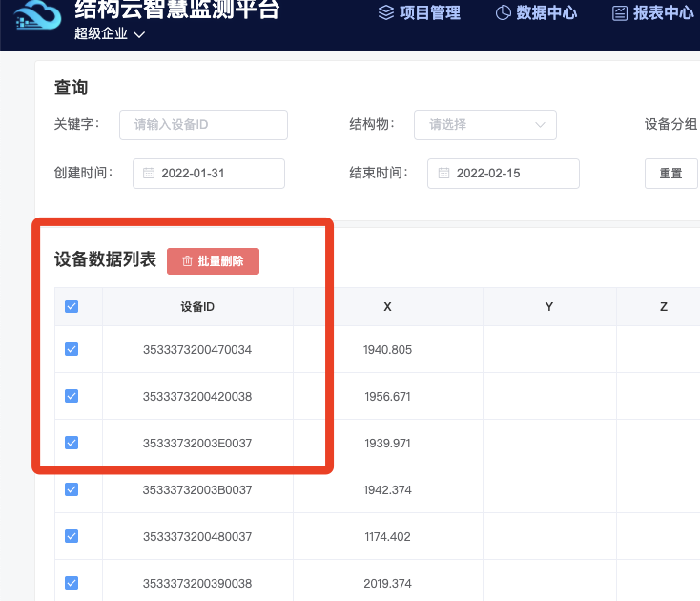This screenshot has height=601, width=700.
Task: Click device ID 35333732003B0037
Action: coord(197,489)
